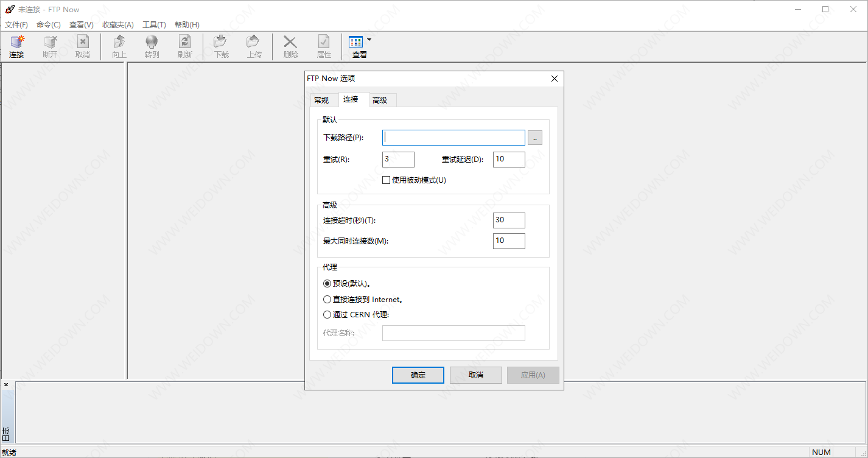Click the 取消 button in options dialog
The height and width of the screenshot is (458, 868).
pyautogui.click(x=476, y=375)
